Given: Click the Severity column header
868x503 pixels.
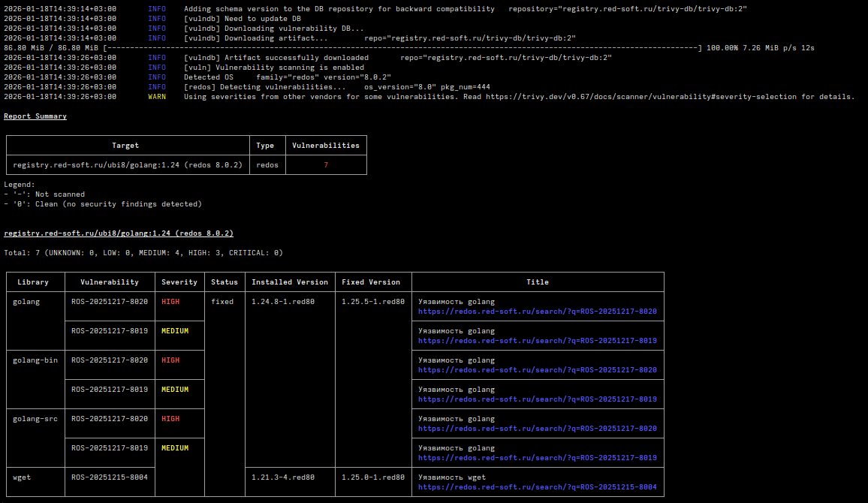Looking at the screenshot, I should (x=179, y=282).
